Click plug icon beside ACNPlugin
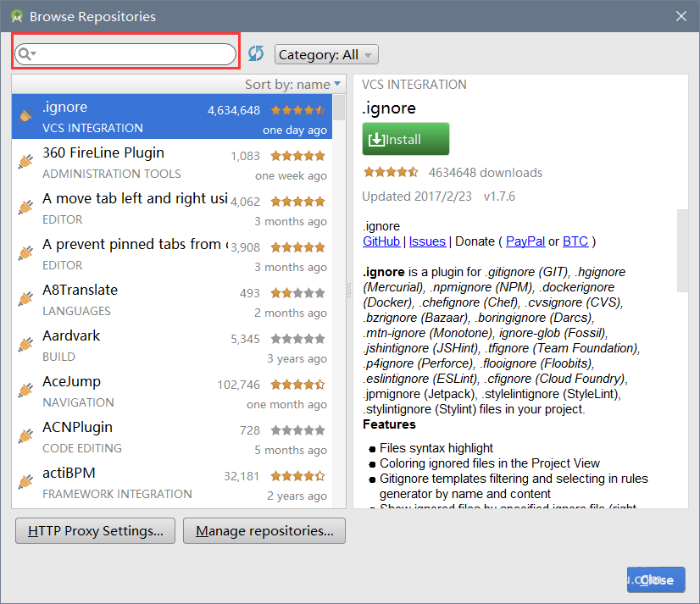700x604 pixels. coord(26,435)
